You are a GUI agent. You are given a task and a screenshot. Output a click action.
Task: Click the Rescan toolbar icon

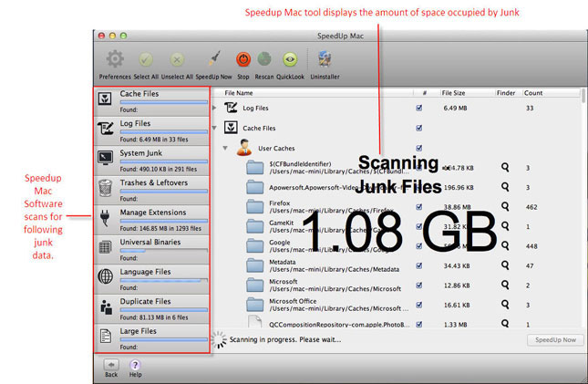pos(264,60)
